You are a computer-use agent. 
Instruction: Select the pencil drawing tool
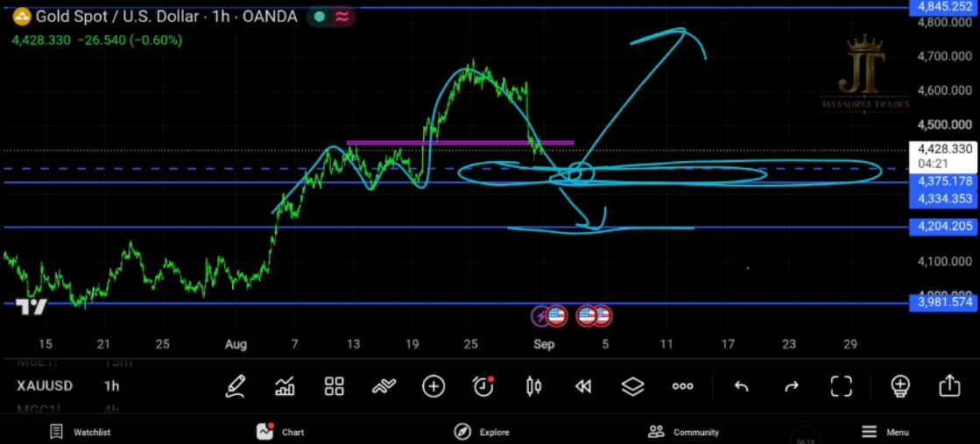[236, 386]
